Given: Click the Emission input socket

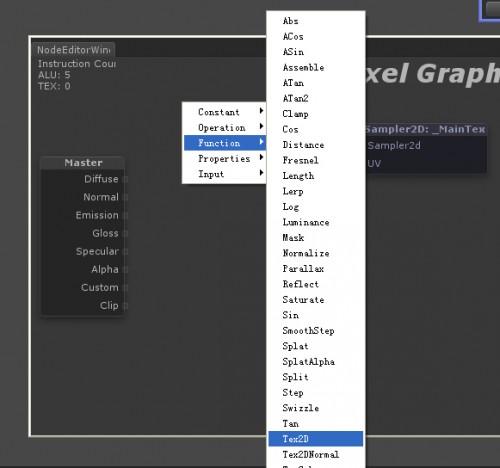Looking at the screenshot, I should coord(125,216).
